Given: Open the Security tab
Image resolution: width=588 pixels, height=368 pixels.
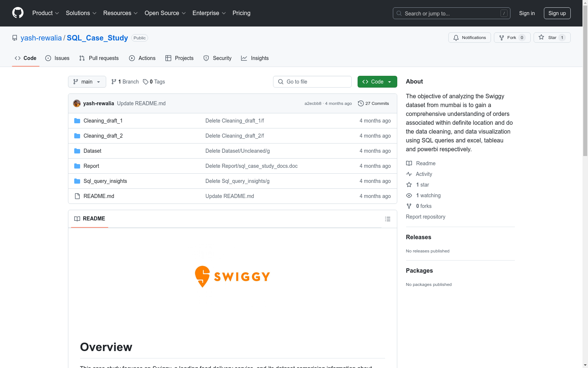Looking at the screenshot, I should (218, 58).
